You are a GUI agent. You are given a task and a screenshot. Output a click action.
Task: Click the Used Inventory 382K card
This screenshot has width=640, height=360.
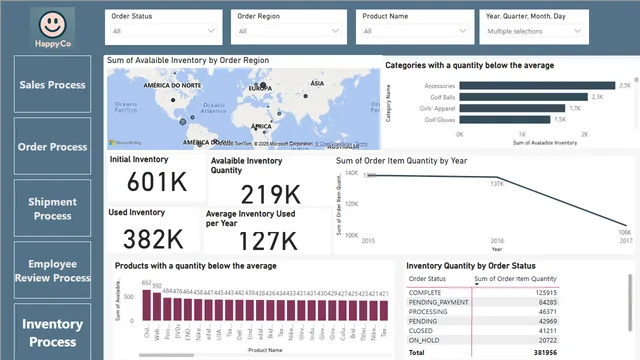[x=153, y=229]
